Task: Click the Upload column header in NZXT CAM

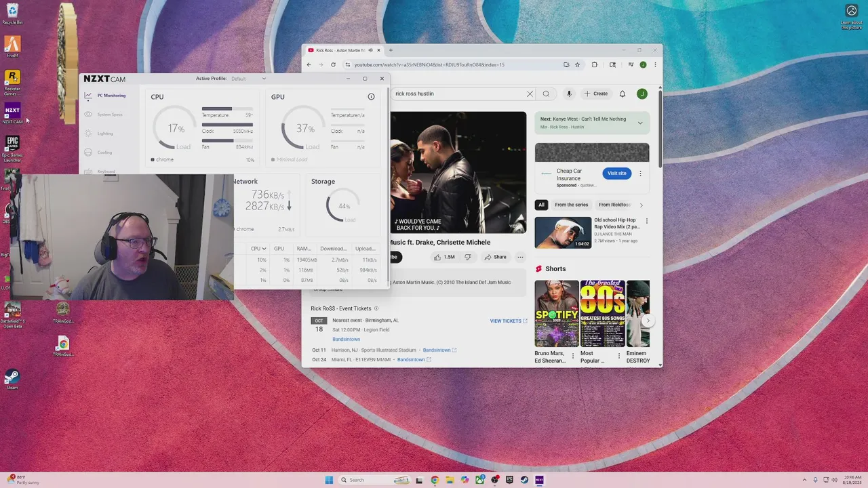Action: (366, 249)
